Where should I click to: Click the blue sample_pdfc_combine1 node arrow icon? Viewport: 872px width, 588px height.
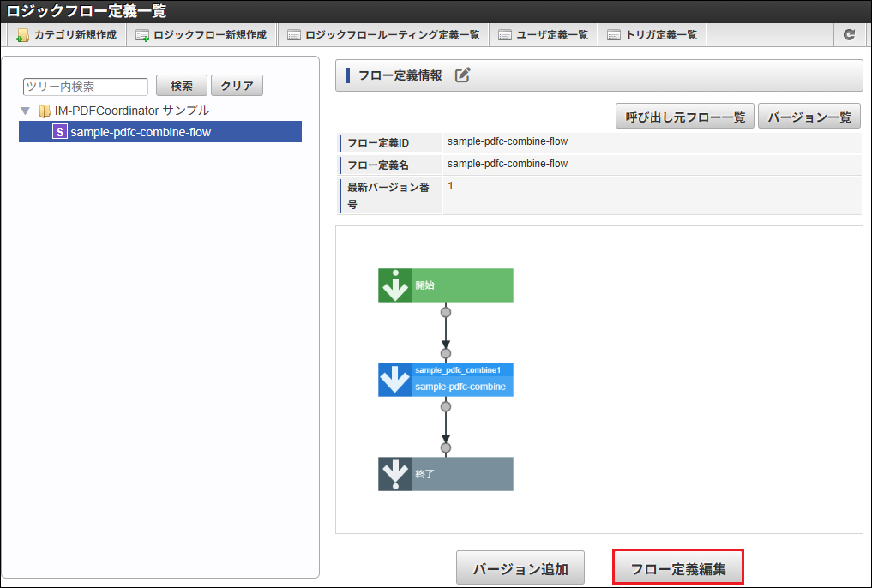pyautogui.click(x=395, y=380)
